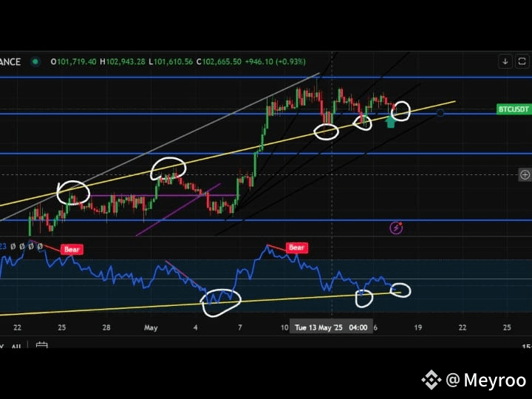Click the 28 date label on time axis
532x399 pixels.
coord(106,327)
